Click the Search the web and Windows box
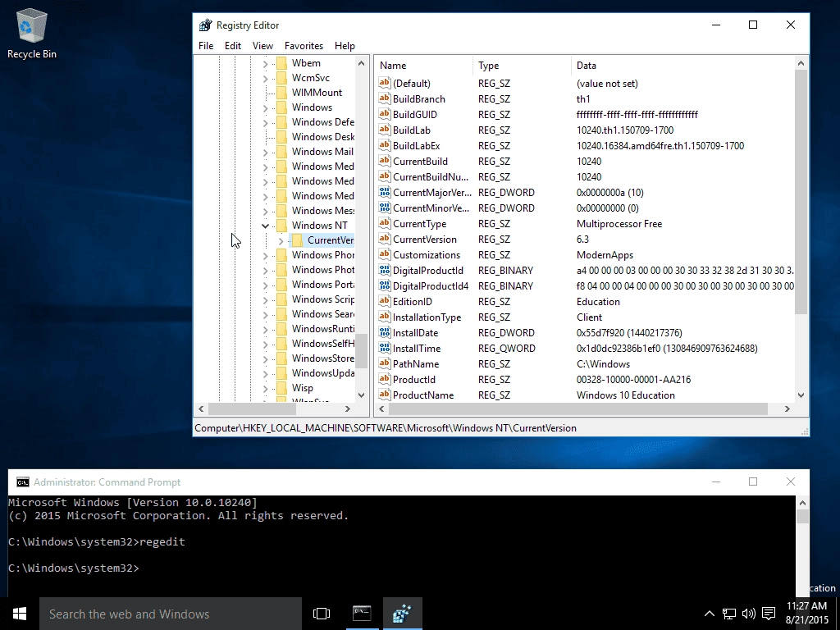The width and height of the screenshot is (840, 630). click(x=171, y=614)
